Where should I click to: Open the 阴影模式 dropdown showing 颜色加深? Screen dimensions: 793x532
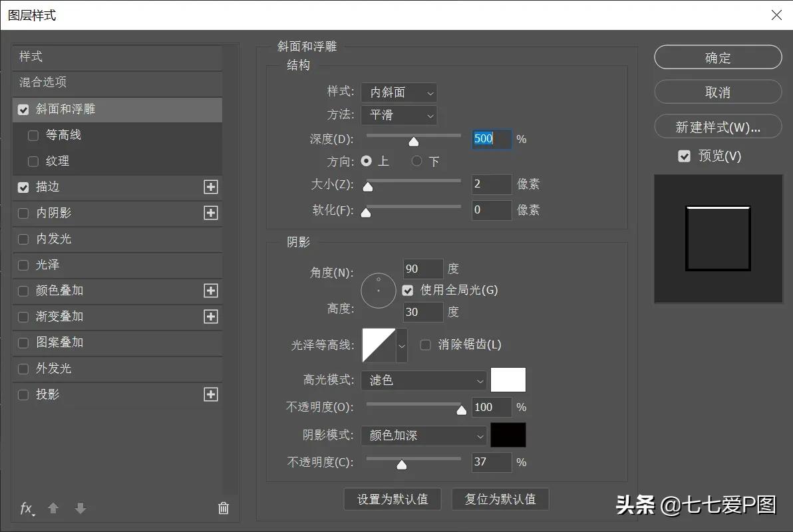[424, 436]
